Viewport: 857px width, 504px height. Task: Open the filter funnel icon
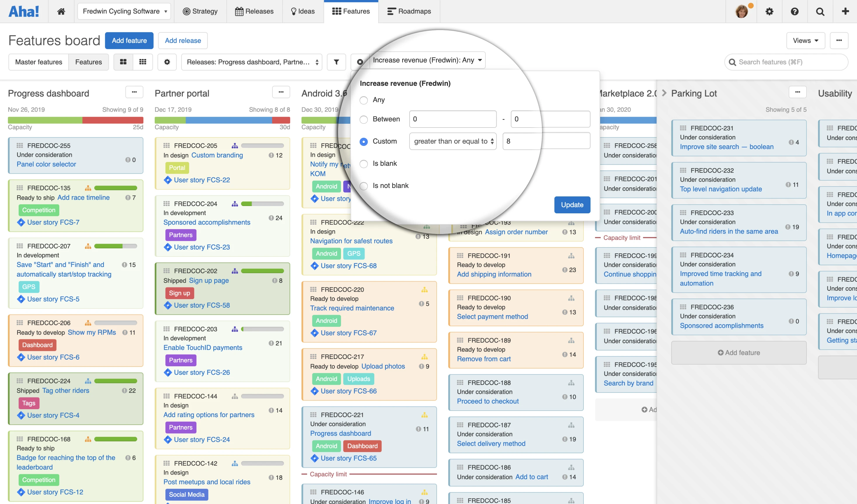(x=336, y=62)
